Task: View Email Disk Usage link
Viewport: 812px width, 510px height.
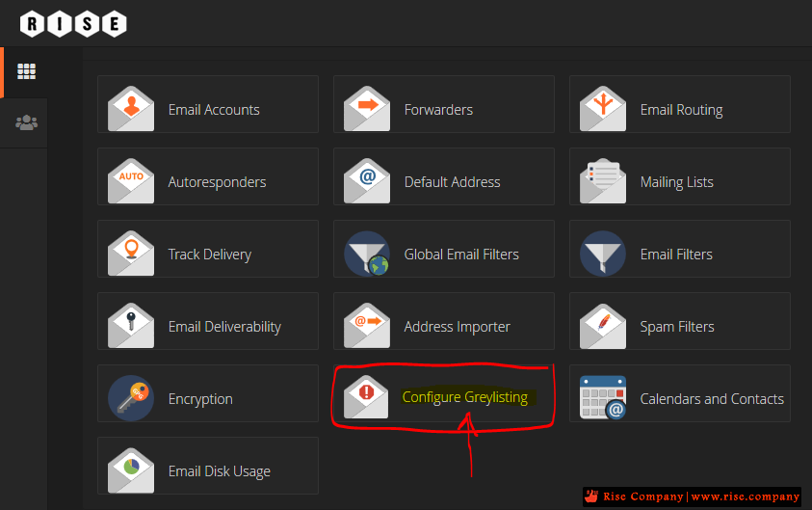Action: pos(220,471)
